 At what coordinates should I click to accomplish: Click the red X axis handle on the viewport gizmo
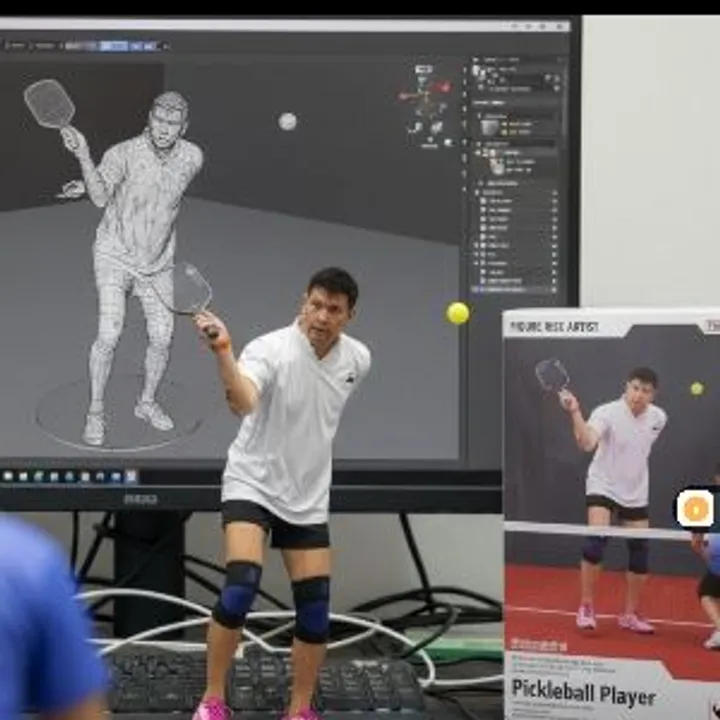pos(442,88)
